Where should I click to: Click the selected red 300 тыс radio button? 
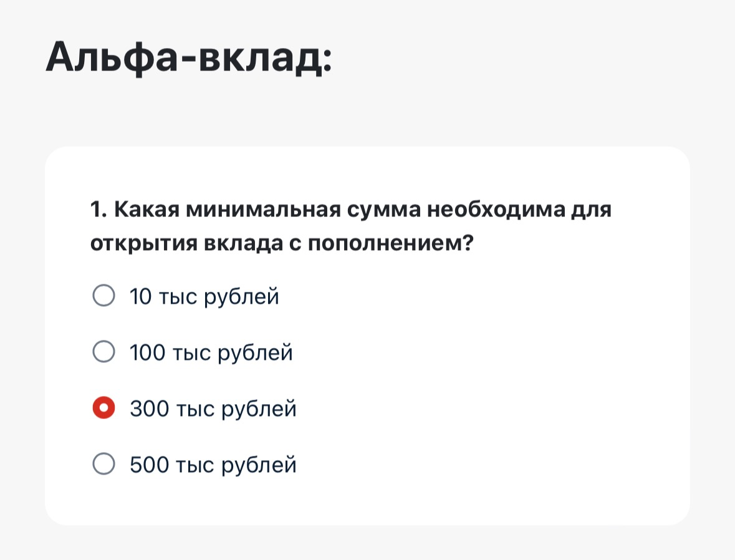pos(103,408)
